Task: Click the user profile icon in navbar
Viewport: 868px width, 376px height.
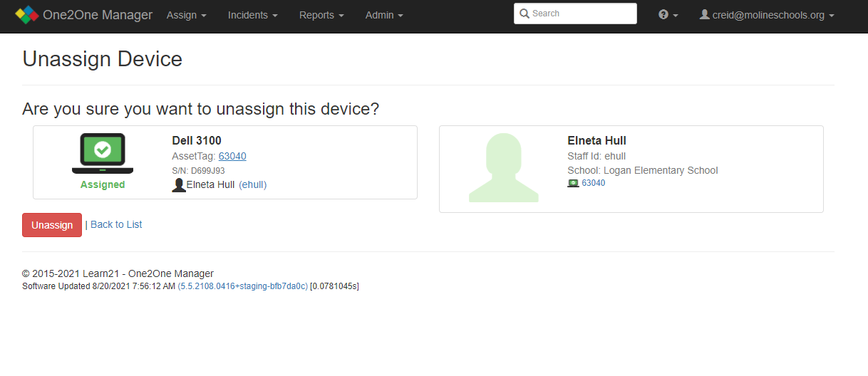Action: 705,15
